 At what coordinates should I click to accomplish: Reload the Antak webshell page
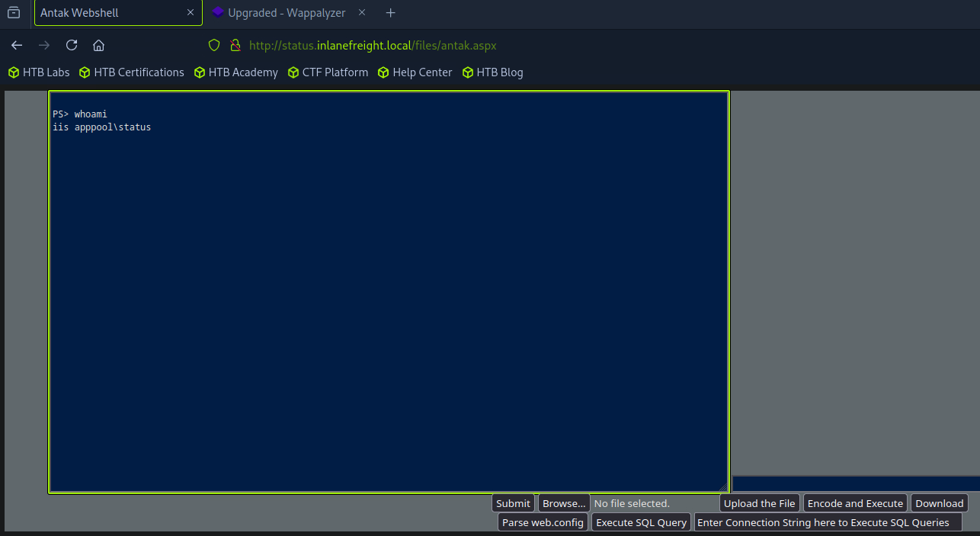click(72, 45)
